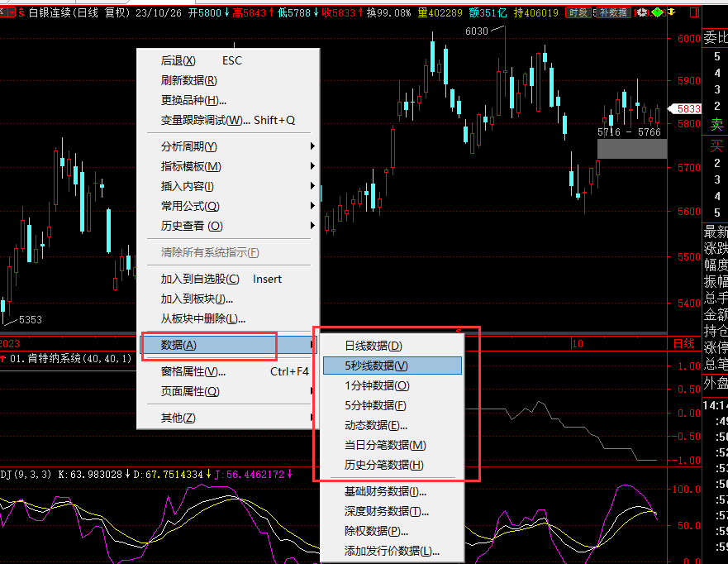Image resolution: width=728 pixels, height=564 pixels.
Task: Choose 加入到板块(J)... in the menu
Action: (228, 299)
